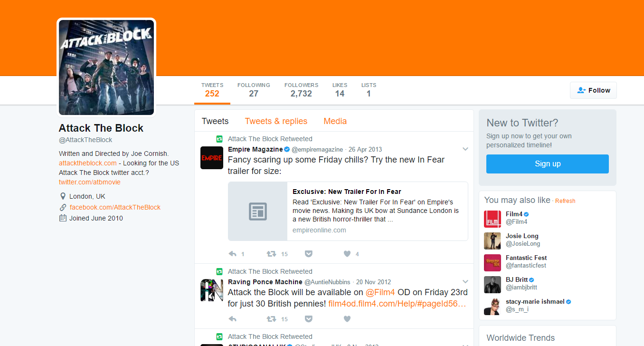Open facebook.com/AttackTheBlock link

coord(115,207)
